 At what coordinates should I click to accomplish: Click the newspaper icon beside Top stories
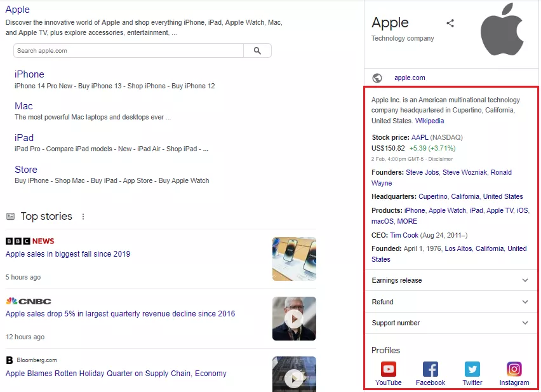coord(10,217)
